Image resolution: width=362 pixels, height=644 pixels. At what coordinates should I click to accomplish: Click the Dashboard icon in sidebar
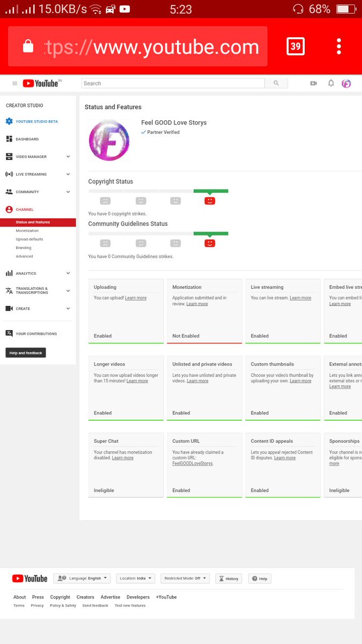click(9, 139)
